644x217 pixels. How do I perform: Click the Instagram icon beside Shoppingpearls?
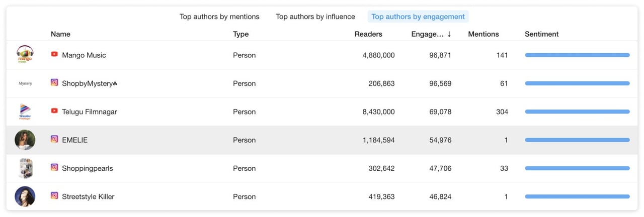tap(54, 167)
